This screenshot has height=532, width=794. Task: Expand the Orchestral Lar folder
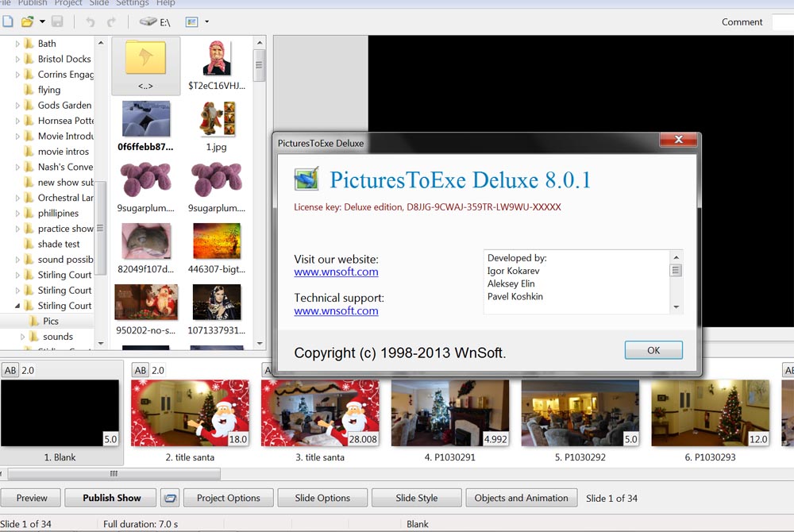click(17, 198)
